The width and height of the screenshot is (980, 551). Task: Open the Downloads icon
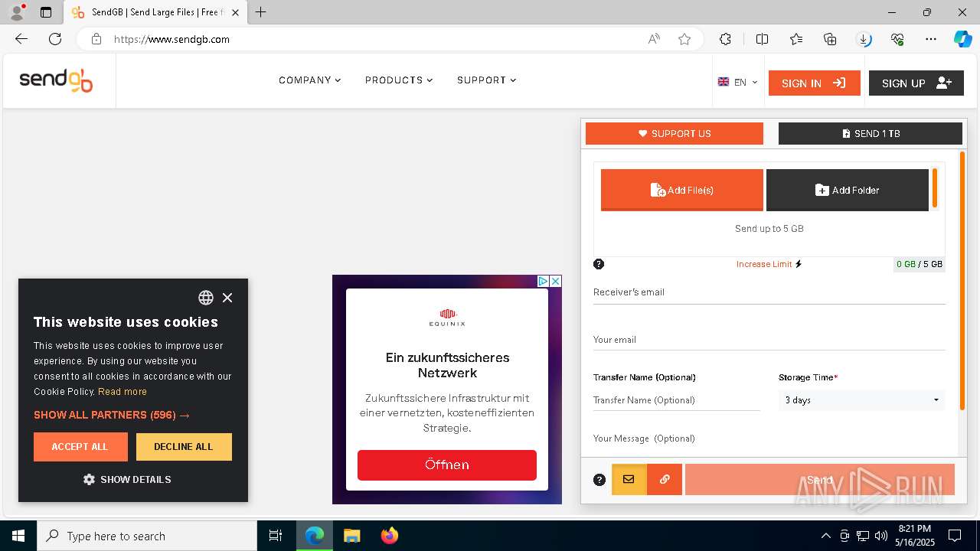(x=864, y=39)
